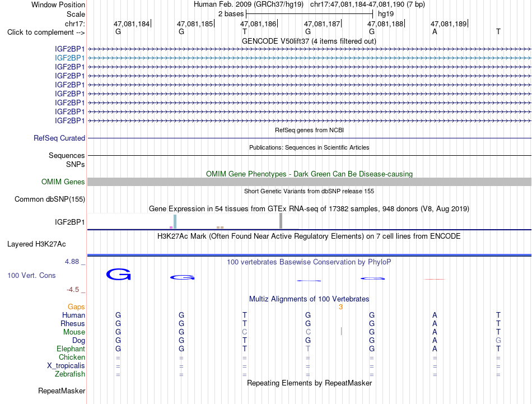Viewport: 532px width, 404px height.
Task: Click the SNPs publications label
Action: pyautogui.click(x=76, y=164)
